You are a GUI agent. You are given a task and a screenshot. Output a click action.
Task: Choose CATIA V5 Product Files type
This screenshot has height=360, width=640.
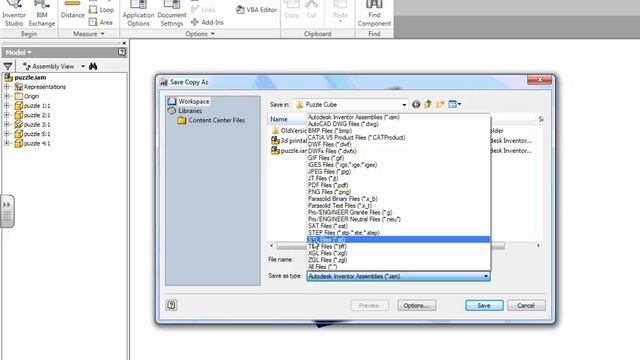pyautogui.click(x=398, y=138)
